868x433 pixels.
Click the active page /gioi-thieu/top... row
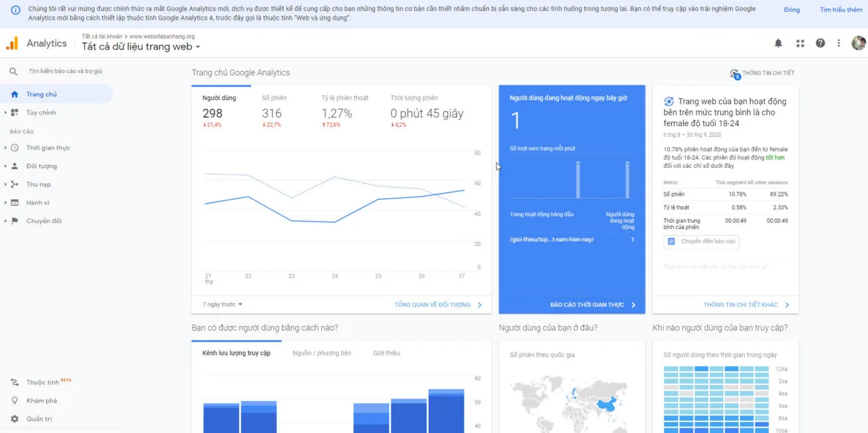pyautogui.click(x=572, y=239)
